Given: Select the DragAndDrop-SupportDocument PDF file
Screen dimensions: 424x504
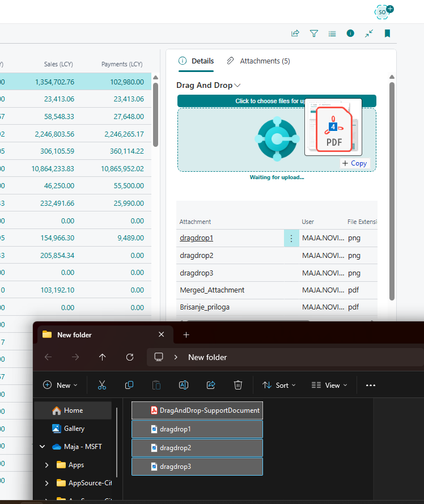Looking at the screenshot, I should 197,410.
